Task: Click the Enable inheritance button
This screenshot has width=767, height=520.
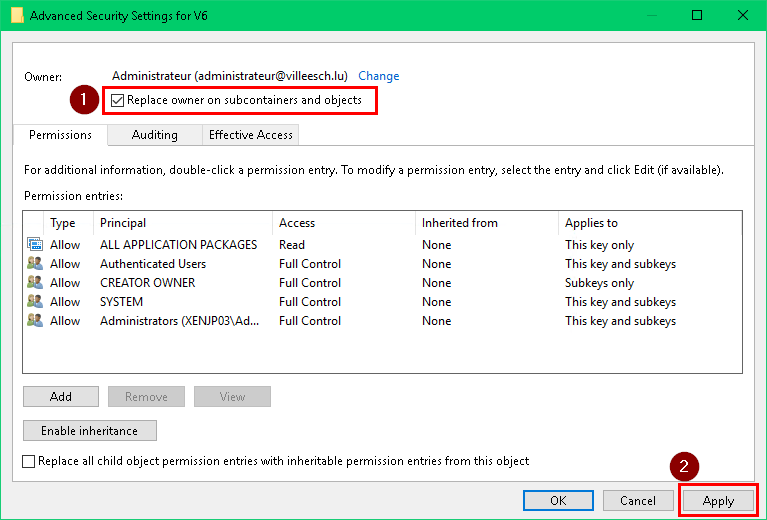Action: pyautogui.click(x=90, y=431)
